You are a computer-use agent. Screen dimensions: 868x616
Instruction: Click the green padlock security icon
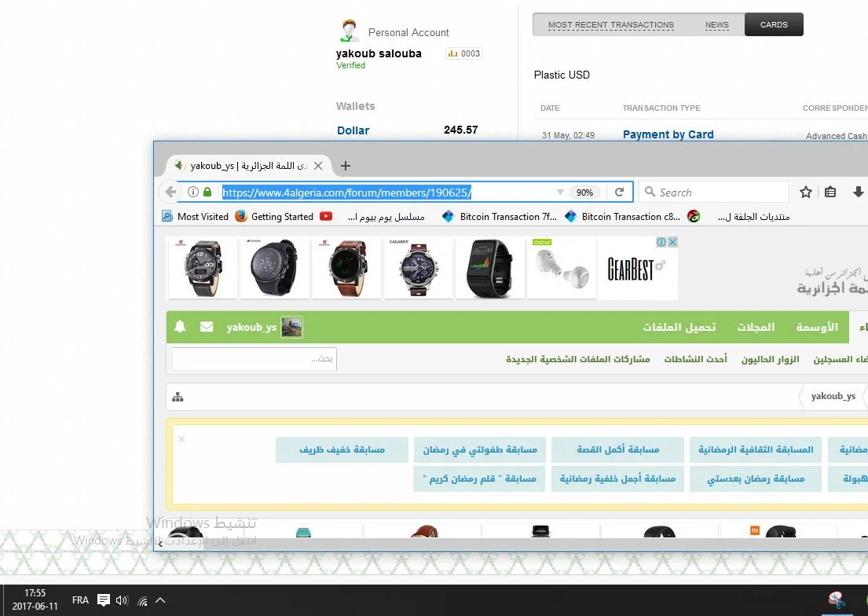(207, 192)
